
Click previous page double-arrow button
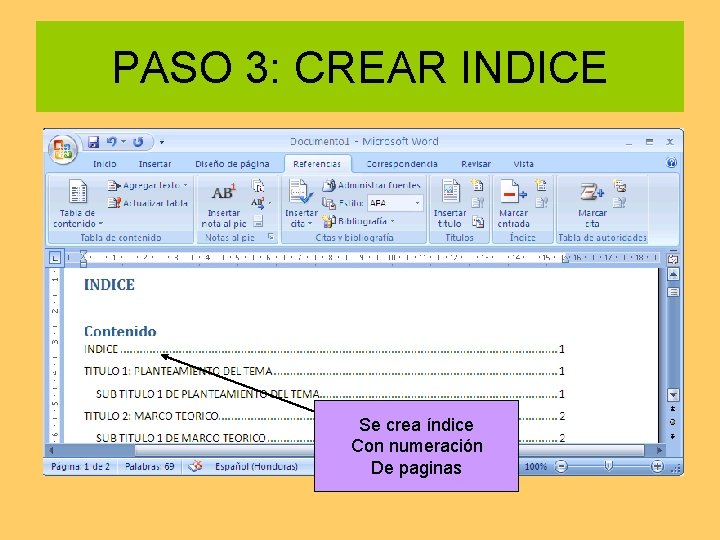pyautogui.click(x=673, y=408)
